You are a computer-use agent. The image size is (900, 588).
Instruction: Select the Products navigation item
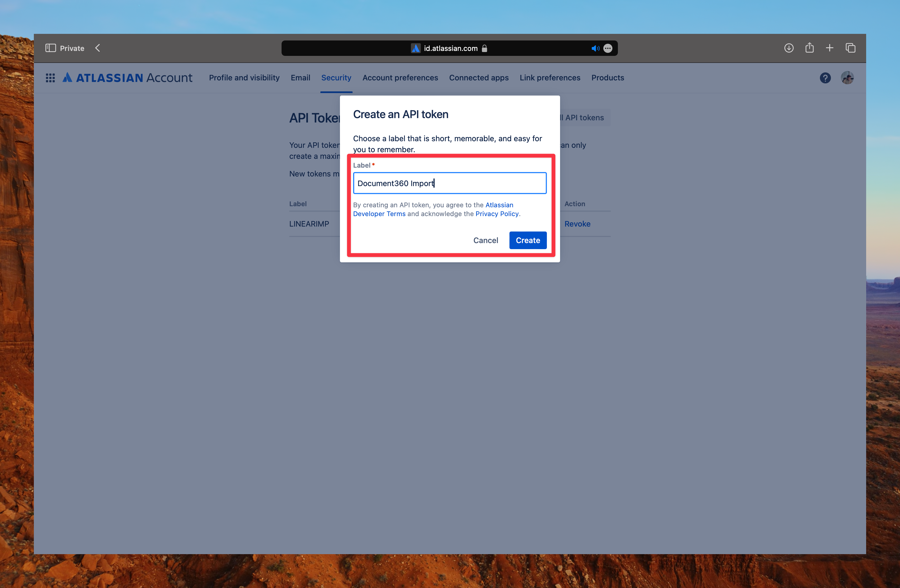(x=607, y=78)
